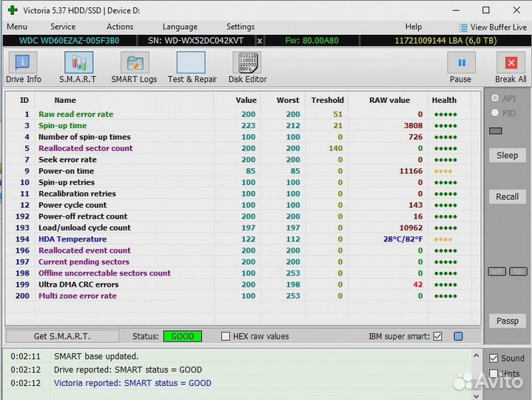The width and height of the screenshot is (532, 400).
Task: Select Seek error rate row
Action: point(243,159)
